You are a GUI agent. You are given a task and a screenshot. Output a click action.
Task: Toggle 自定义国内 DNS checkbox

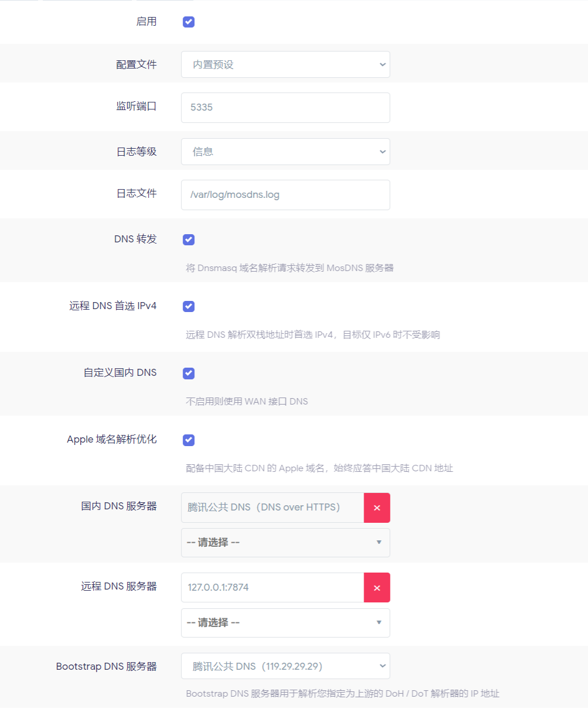189,373
